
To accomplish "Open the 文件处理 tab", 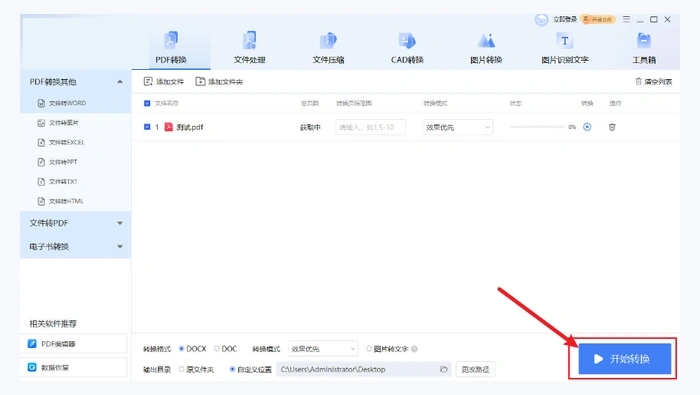I will point(250,48).
